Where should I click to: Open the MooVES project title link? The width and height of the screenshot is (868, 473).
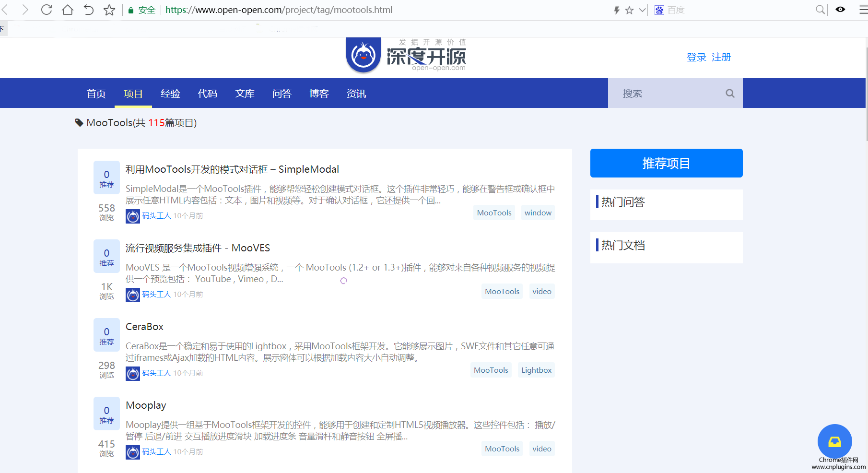198,248
